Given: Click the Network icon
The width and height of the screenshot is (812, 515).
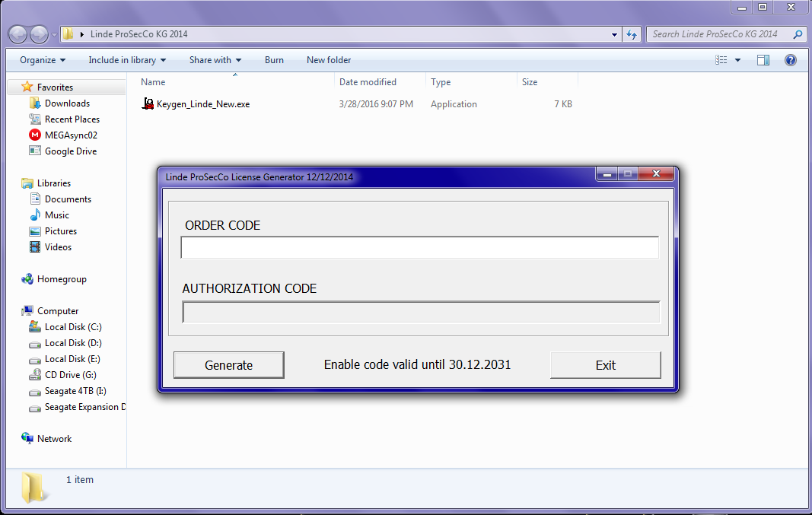Looking at the screenshot, I should click(27, 438).
